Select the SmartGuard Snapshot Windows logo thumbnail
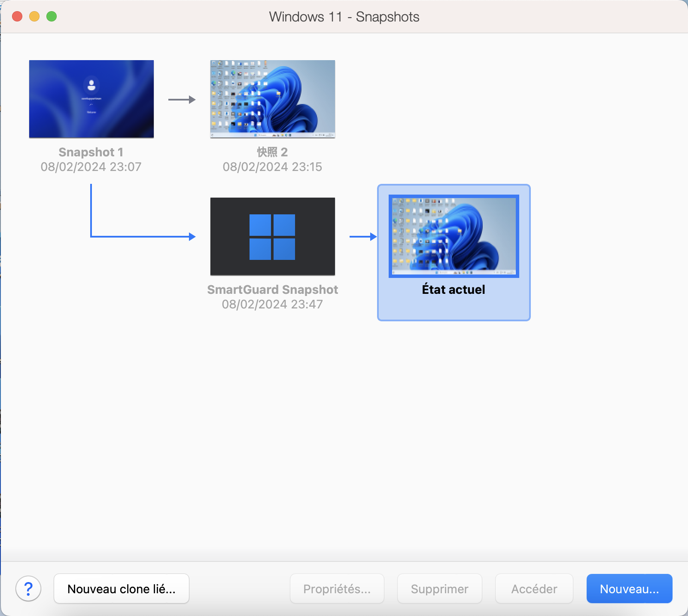Viewport: 688px width, 616px height. [272, 236]
